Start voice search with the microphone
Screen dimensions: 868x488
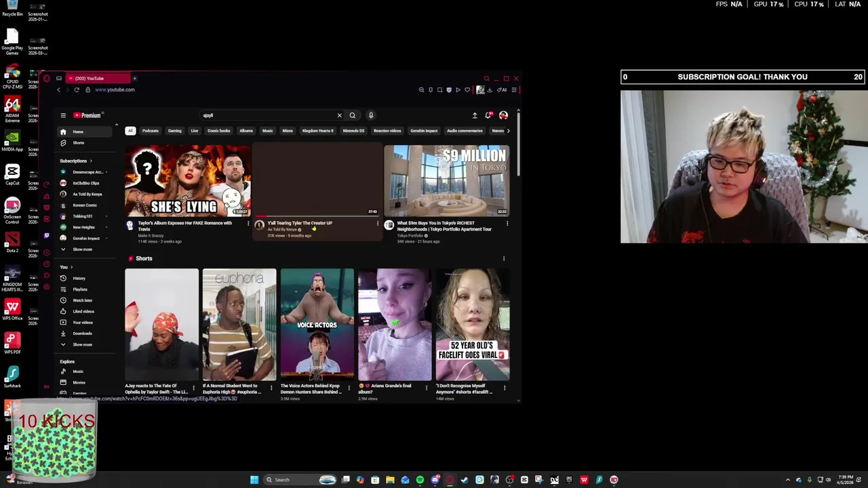point(371,115)
